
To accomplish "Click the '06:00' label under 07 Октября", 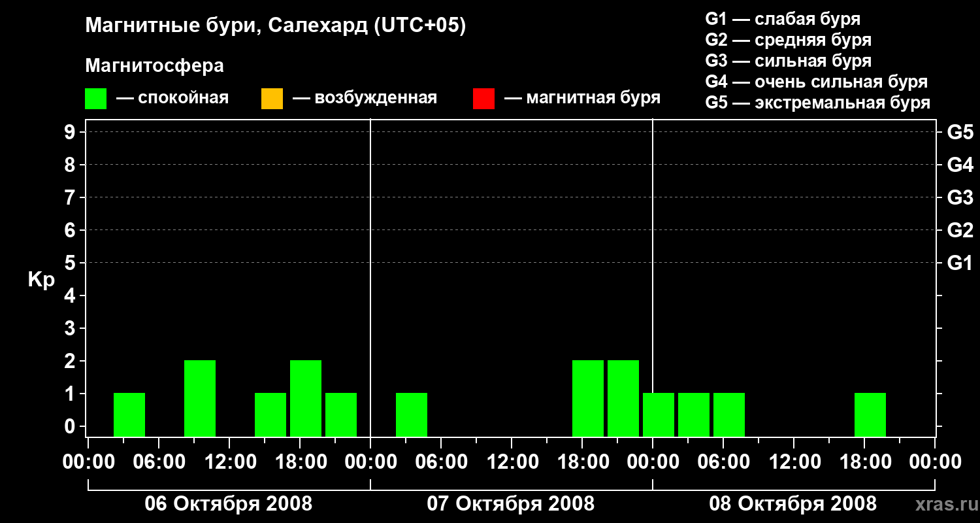I will click(x=441, y=462).
